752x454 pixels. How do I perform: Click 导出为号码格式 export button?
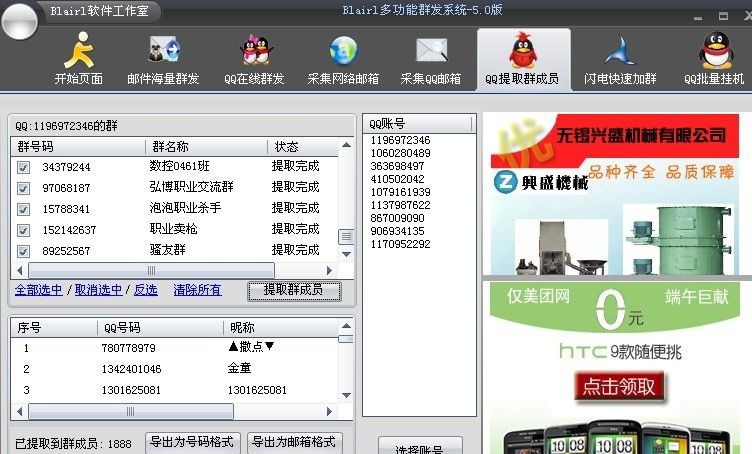[x=192, y=442]
